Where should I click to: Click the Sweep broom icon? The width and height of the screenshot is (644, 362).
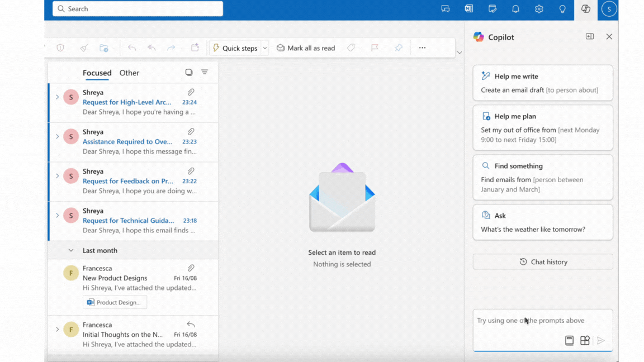coord(84,48)
